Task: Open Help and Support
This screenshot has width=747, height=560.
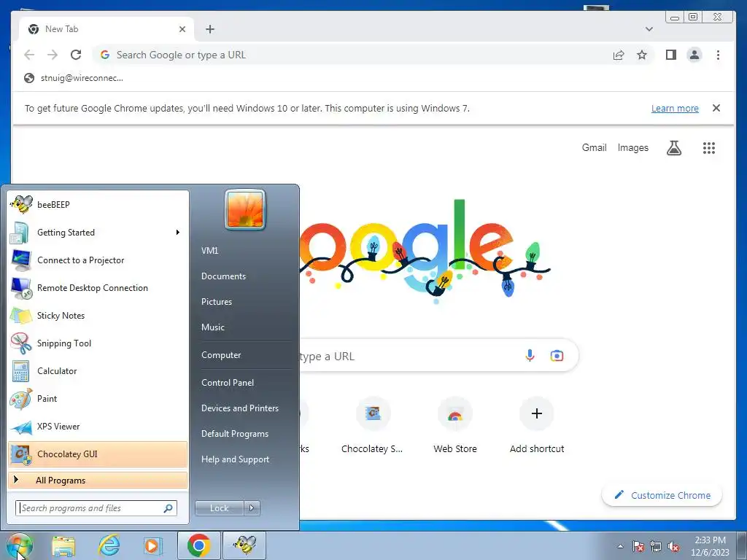Action: [x=236, y=459]
